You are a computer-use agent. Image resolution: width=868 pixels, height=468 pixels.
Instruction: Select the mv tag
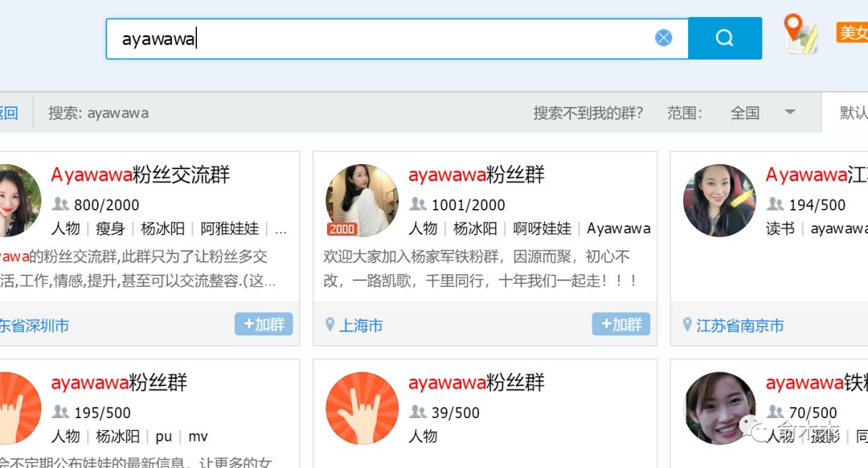pyautogui.click(x=199, y=437)
